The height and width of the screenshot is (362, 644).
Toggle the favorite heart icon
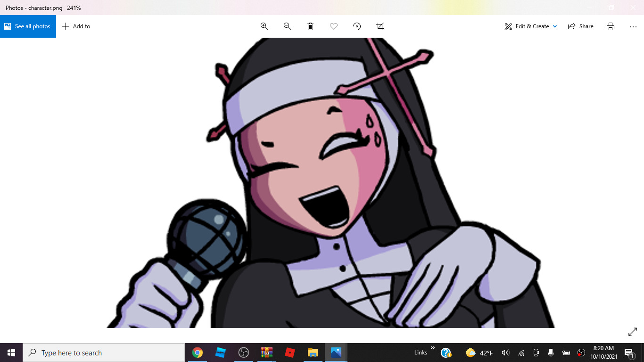[x=334, y=26]
